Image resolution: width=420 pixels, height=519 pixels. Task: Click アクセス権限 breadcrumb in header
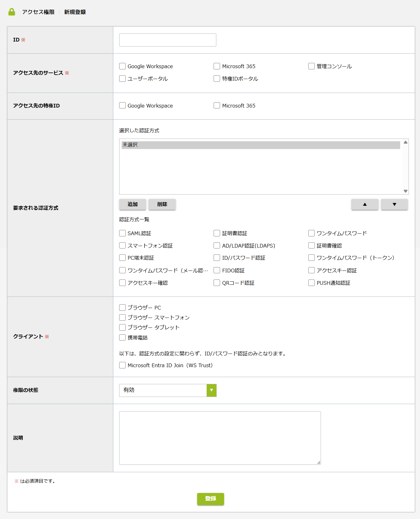tap(38, 12)
